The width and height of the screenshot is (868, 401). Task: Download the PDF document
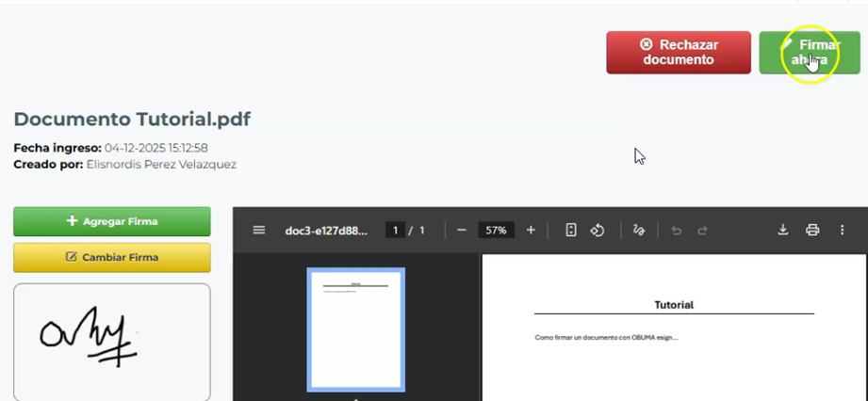pyautogui.click(x=782, y=231)
